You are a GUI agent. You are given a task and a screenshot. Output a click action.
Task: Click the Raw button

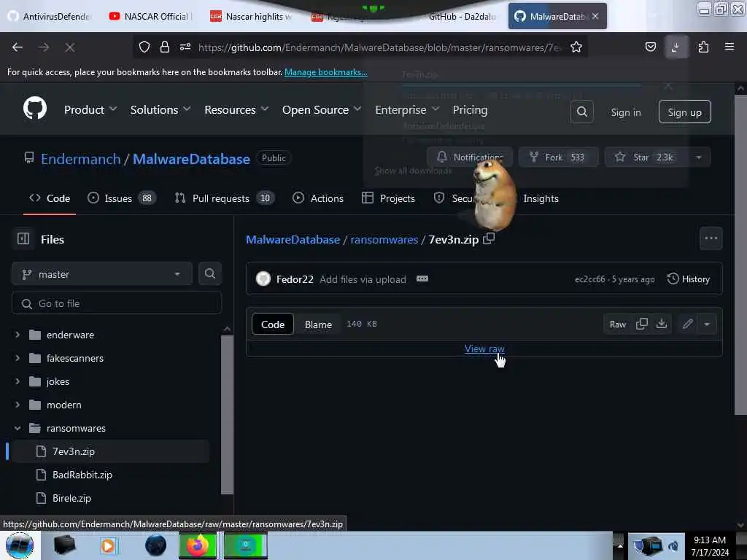click(617, 324)
